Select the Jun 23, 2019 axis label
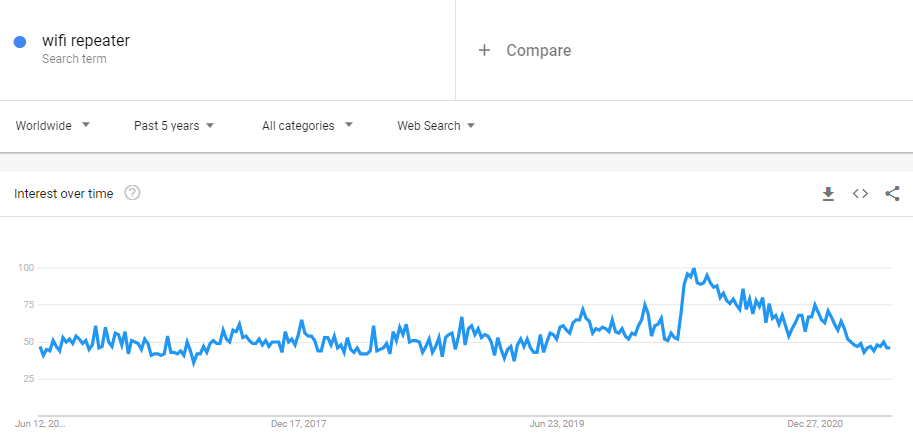This screenshot has height=447, width=913. [557, 424]
